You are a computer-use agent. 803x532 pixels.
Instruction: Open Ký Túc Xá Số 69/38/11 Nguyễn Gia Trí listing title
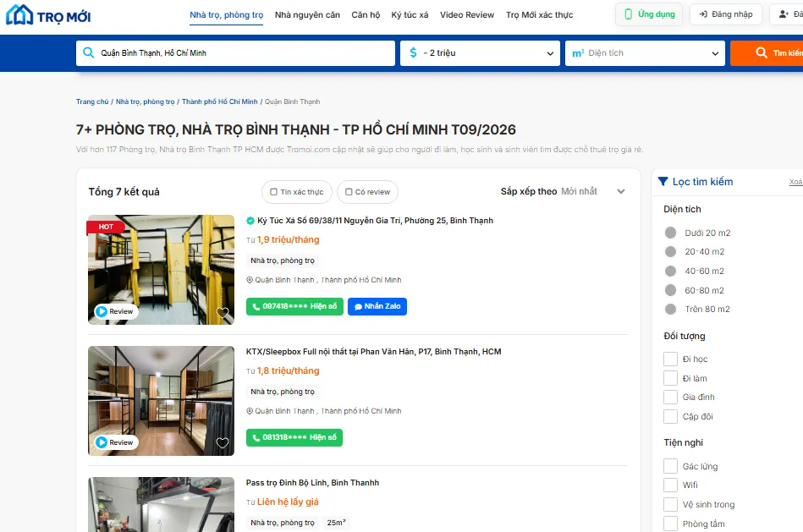click(x=376, y=221)
